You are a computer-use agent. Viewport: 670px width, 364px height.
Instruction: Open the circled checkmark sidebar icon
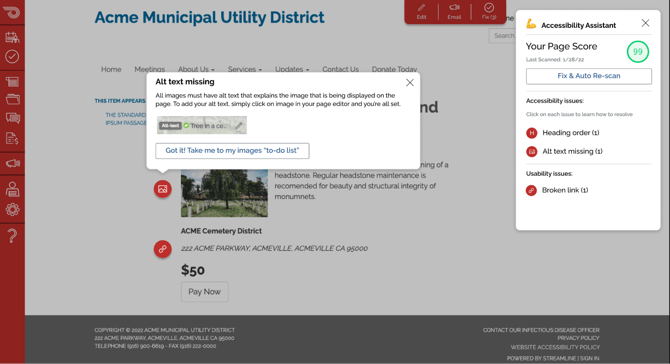pyautogui.click(x=12, y=56)
